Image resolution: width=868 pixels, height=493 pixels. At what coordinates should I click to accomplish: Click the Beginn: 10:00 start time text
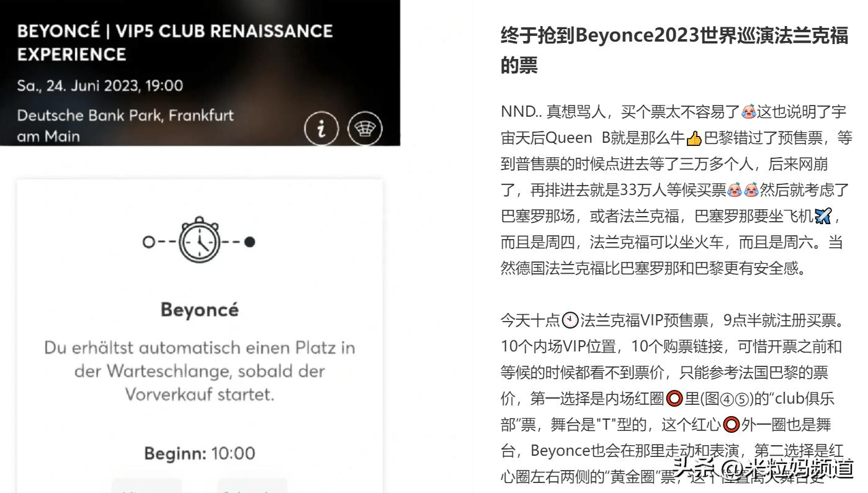[199, 453]
